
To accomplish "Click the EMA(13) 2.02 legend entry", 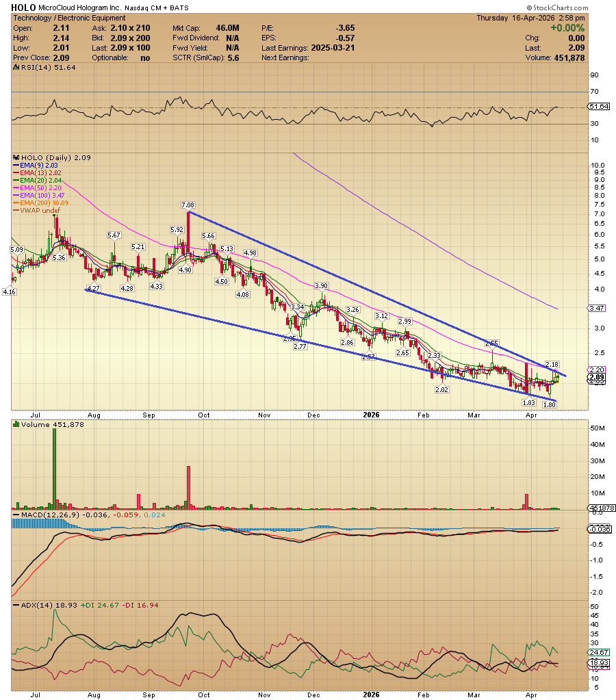I will pyautogui.click(x=37, y=172).
